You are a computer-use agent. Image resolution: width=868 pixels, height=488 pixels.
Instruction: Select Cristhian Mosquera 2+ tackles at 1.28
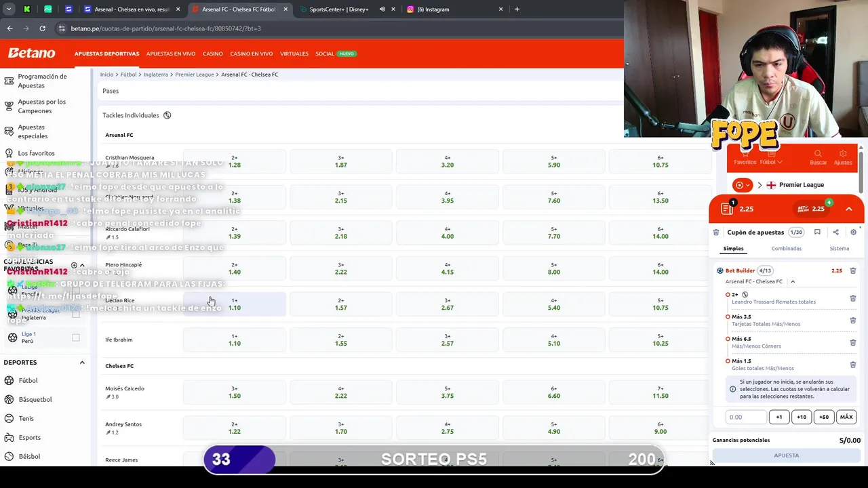pos(235,161)
